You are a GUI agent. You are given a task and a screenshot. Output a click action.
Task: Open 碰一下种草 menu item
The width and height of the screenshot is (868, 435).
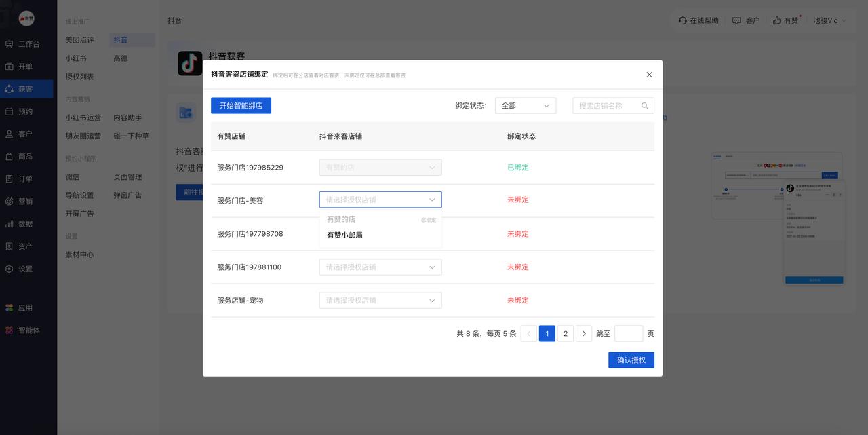(x=132, y=136)
